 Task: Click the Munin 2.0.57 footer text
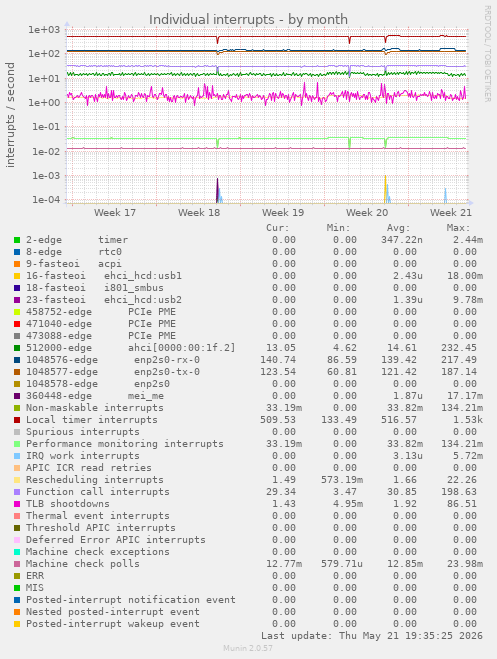(248, 648)
